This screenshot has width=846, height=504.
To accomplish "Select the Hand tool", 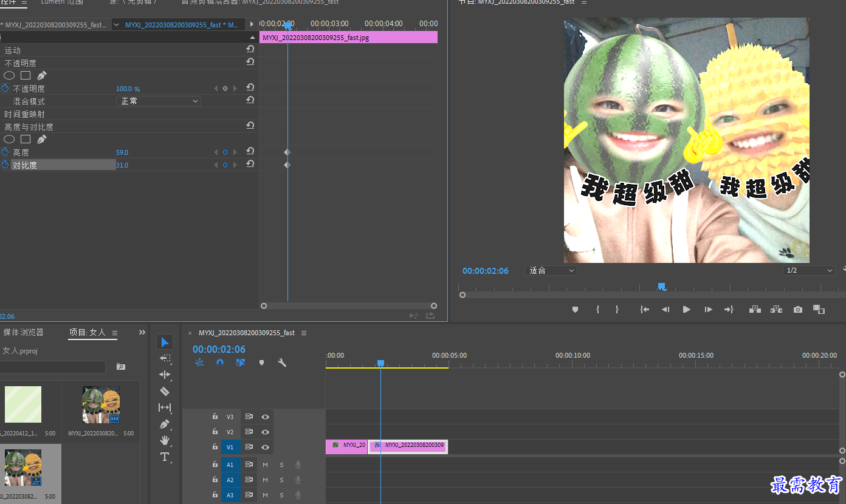I will click(165, 440).
